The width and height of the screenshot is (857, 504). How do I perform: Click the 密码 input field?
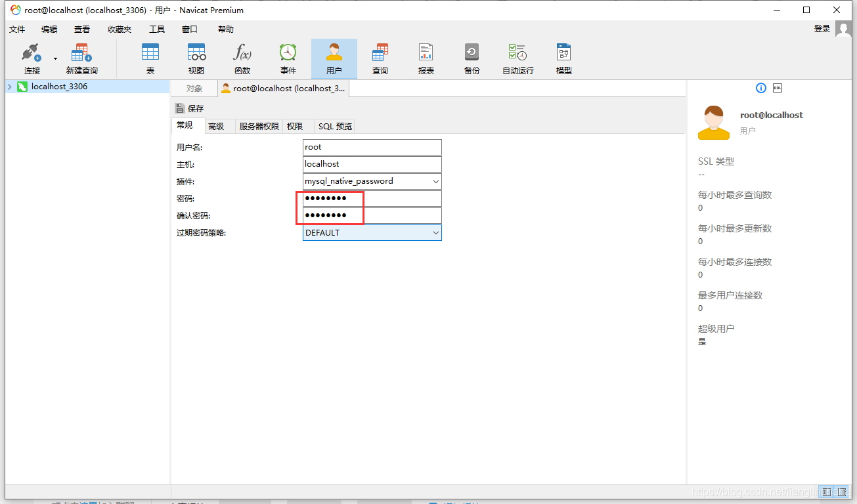click(372, 198)
